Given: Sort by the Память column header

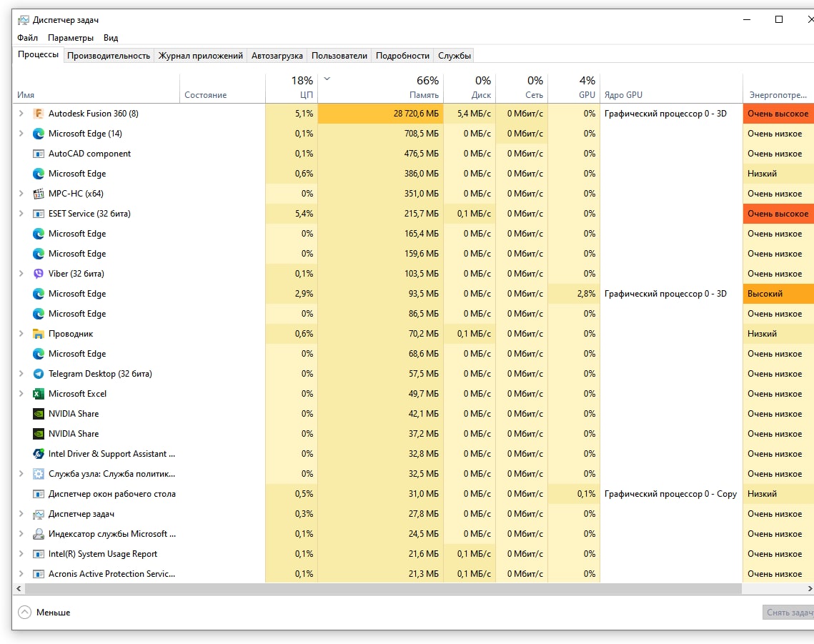Looking at the screenshot, I should point(380,89).
